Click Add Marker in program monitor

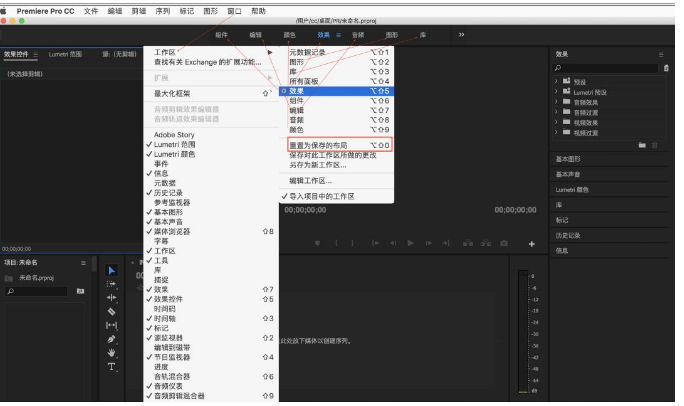[317, 243]
